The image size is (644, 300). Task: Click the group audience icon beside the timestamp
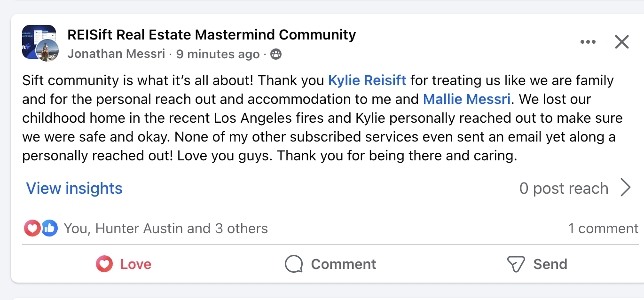[x=276, y=55]
